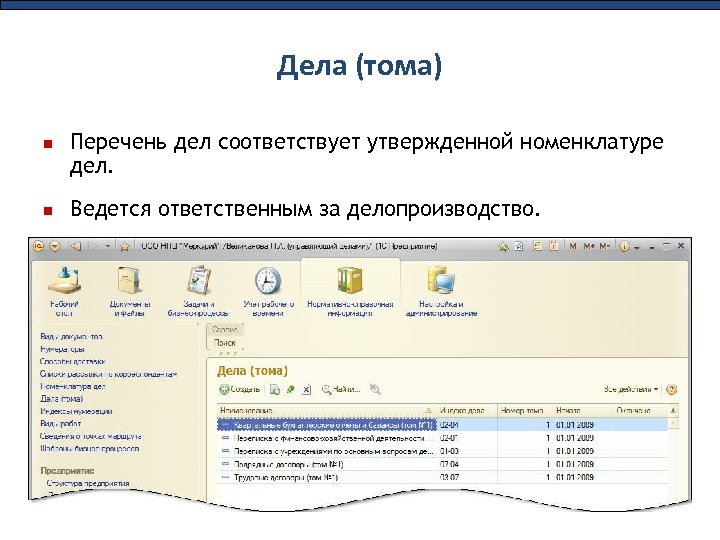Screen dimensions: 720x540
Task: Open the info help icon
Action: (x=624, y=247)
